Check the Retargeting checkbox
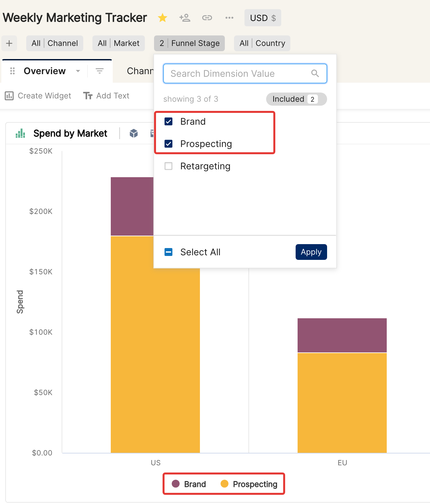The height and width of the screenshot is (504, 430). click(168, 166)
